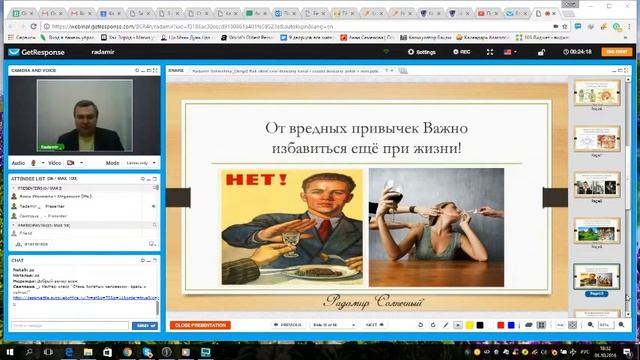This screenshot has height=360, width=640.
Task: Open the Windows Start menu
Action: pos(10,352)
